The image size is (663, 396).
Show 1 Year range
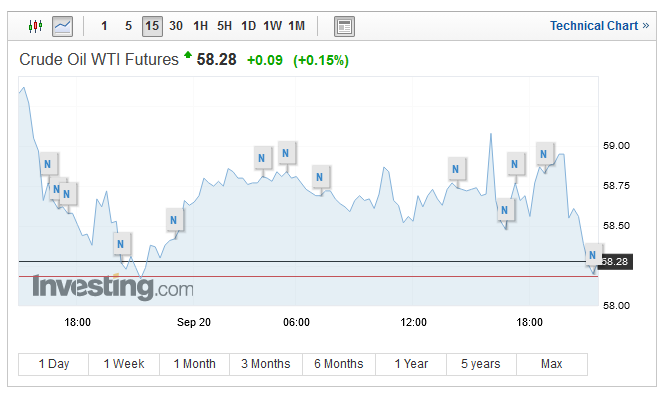pos(411,364)
